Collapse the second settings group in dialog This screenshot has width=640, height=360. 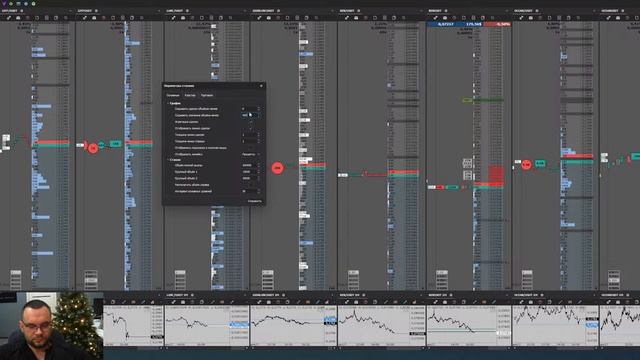(x=168, y=160)
